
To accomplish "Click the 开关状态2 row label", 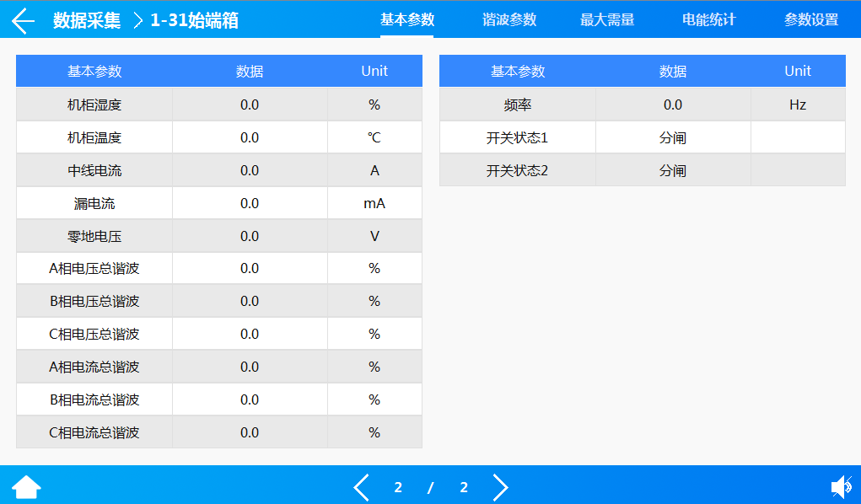I will click(517, 171).
